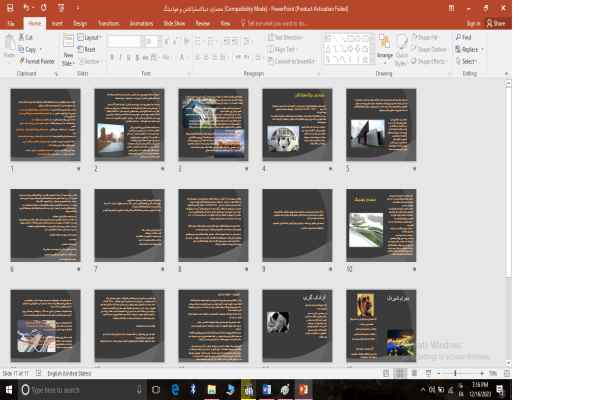The width and height of the screenshot is (600, 400).
Task: Click the New Slide icon
Action: click(68, 42)
